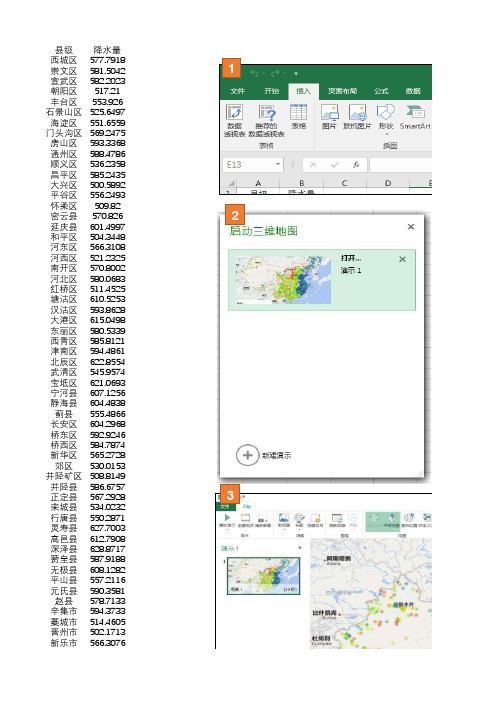This screenshot has width=496, height=702.
Task: Click the cancel X in the formula bar
Action: [313, 165]
